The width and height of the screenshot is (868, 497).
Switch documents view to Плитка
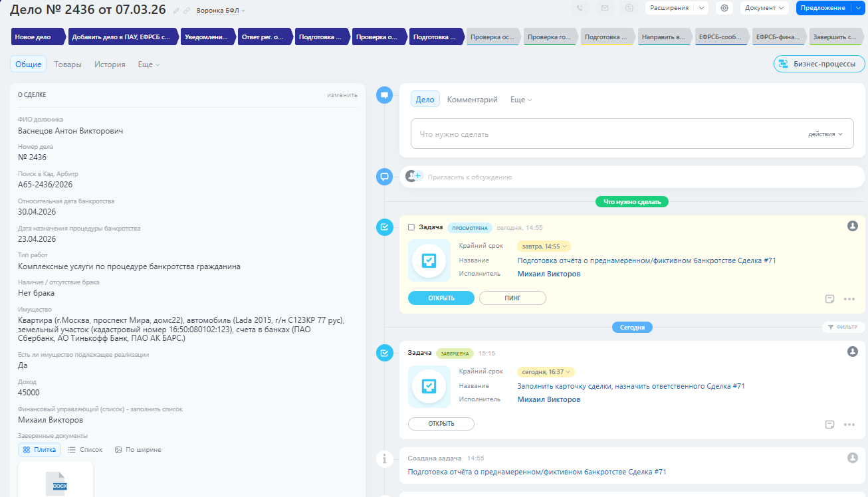pos(39,450)
